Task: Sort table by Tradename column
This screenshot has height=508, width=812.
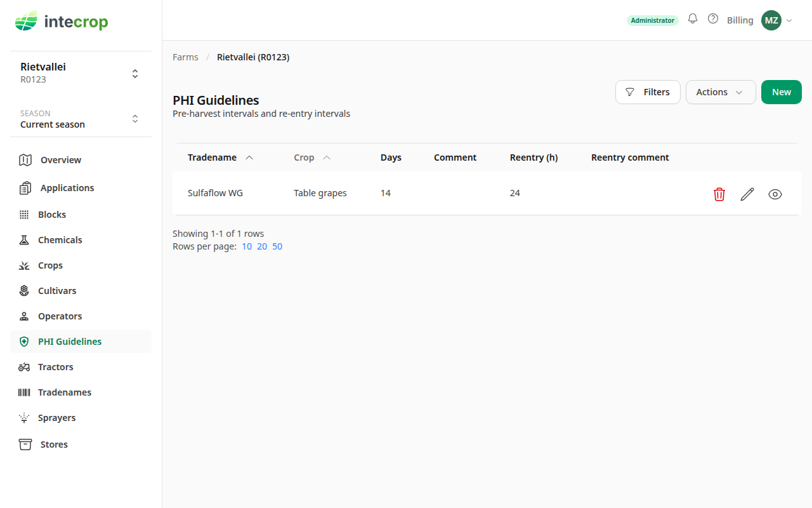Action: tap(220, 157)
